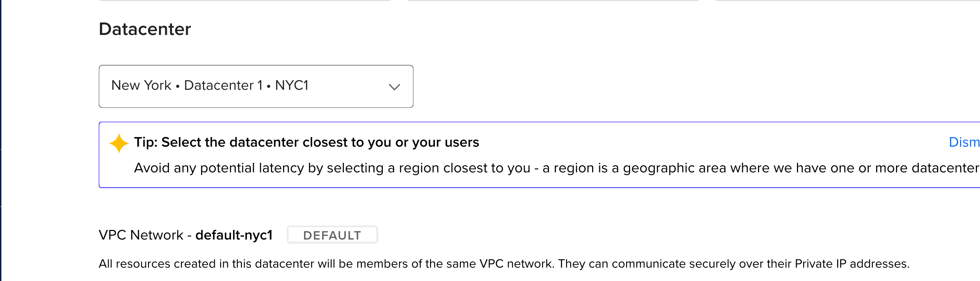Click the DEFAULT badge beside VPC network

point(332,235)
